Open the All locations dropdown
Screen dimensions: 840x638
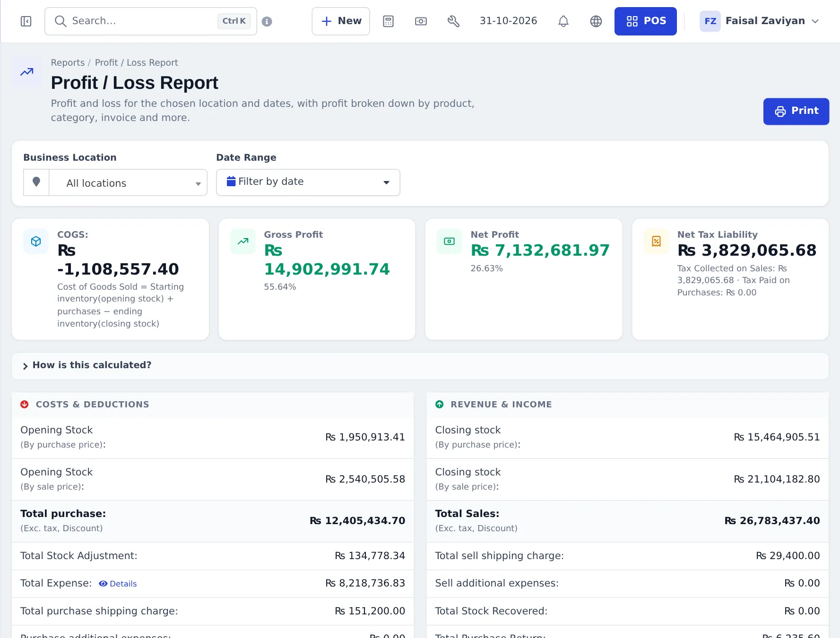(x=128, y=182)
